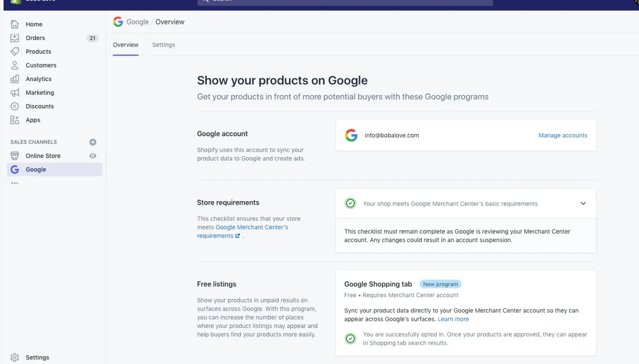
Task: Click the external link icon after requirements link
Action: (238, 236)
